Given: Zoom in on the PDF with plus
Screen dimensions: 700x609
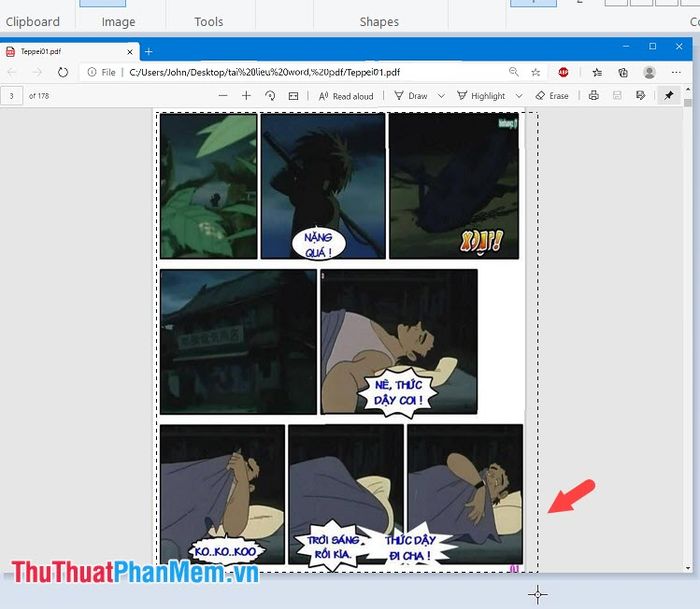Looking at the screenshot, I should (246, 96).
